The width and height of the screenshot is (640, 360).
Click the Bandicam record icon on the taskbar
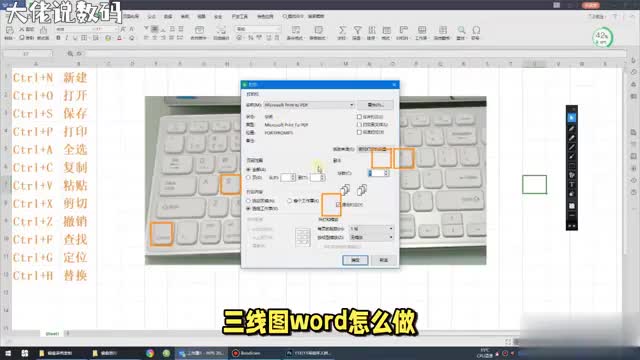pyautogui.click(x=236, y=353)
